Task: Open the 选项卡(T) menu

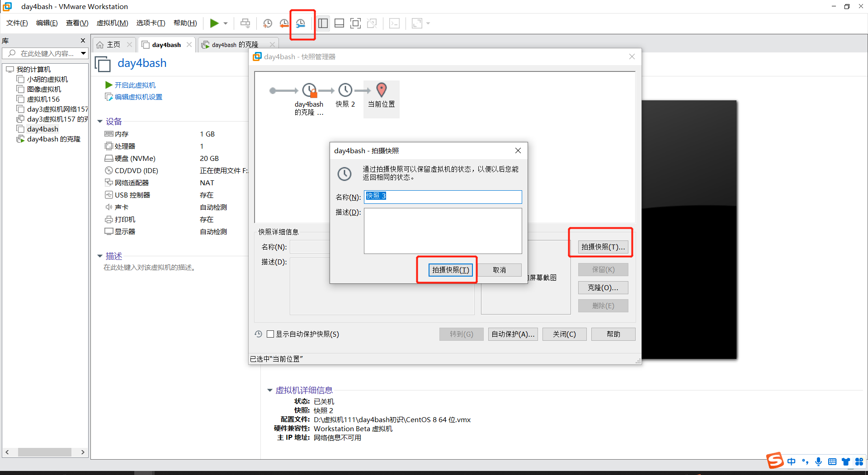Action: [151, 23]
